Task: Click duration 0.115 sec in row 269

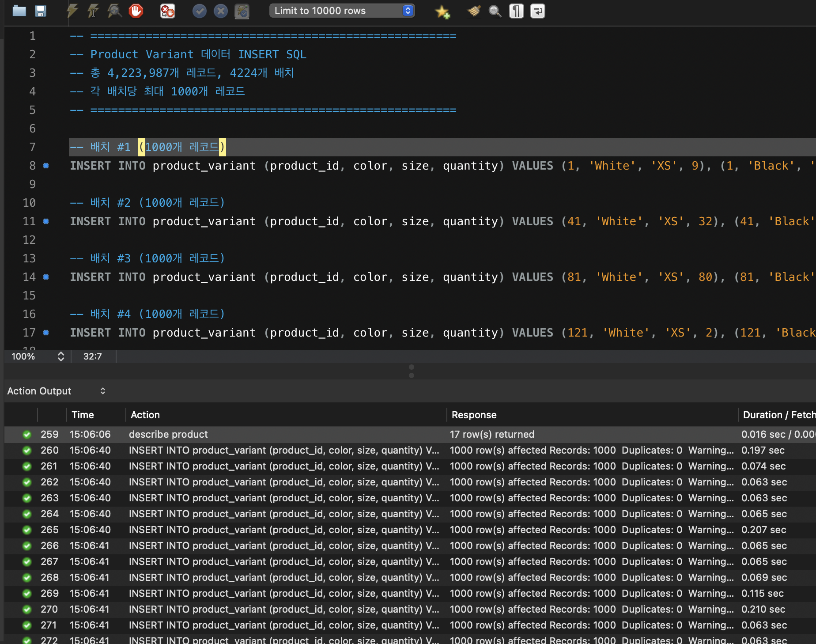Action: (763, 593)
